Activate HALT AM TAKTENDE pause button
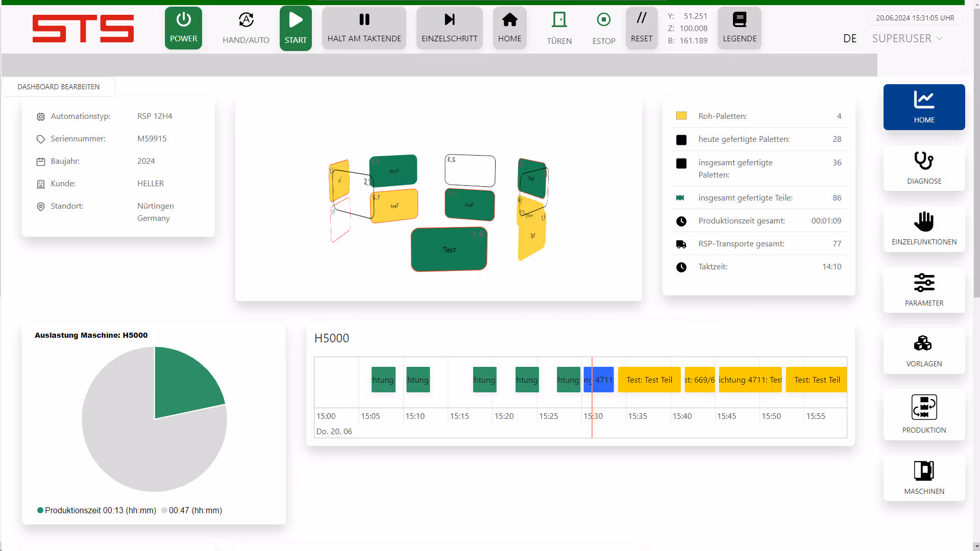Viewport: 980px width, 551px height. pos(364,28)
